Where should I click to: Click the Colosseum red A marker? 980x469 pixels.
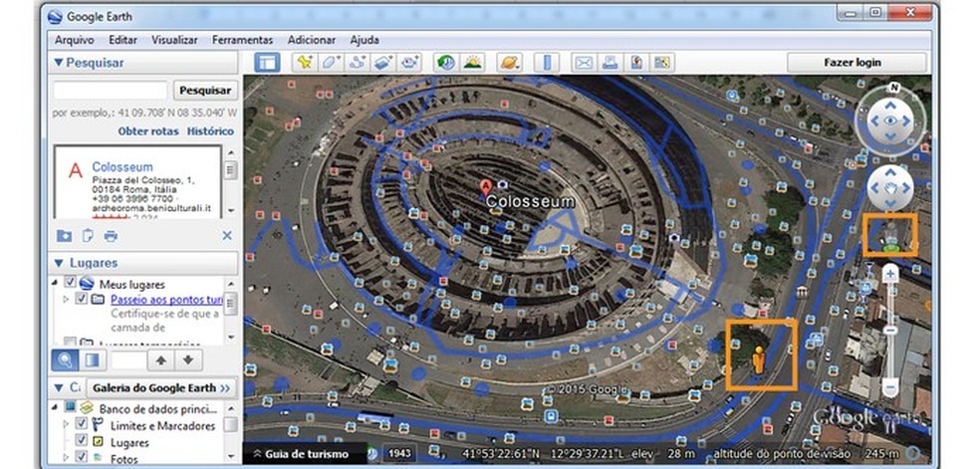click(x=485, y=187)
